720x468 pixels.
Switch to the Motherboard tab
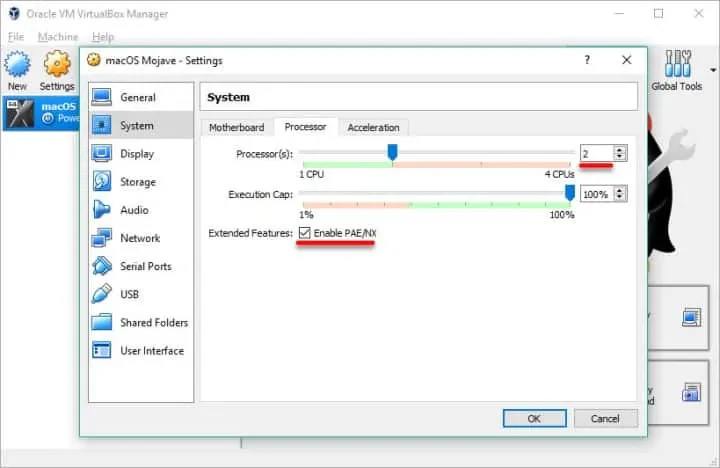(236, 128)
